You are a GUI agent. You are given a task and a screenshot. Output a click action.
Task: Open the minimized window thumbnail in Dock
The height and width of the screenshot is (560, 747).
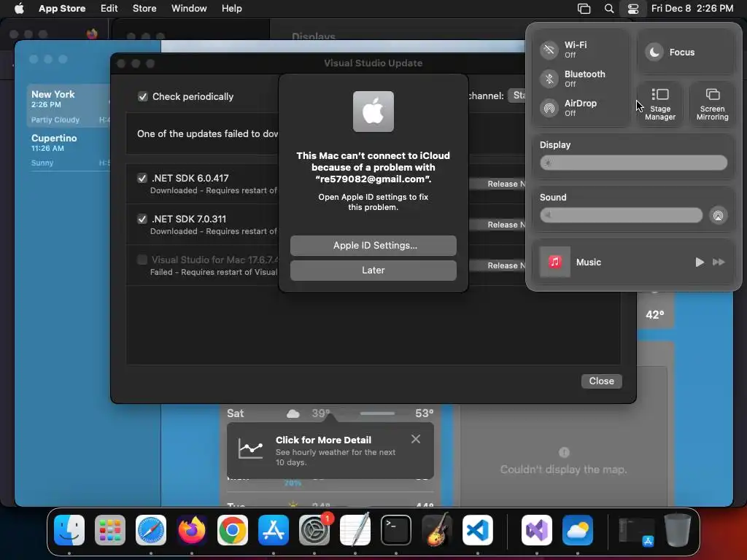636,531
